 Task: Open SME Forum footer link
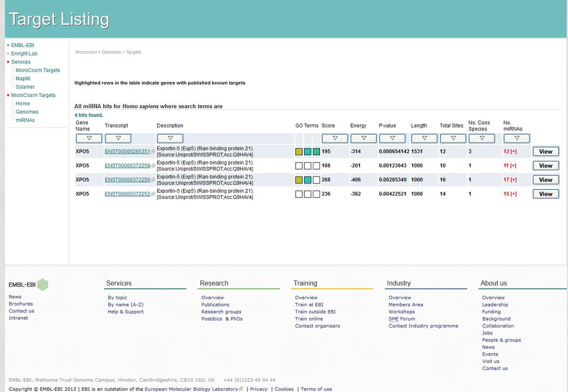point(402,319)
